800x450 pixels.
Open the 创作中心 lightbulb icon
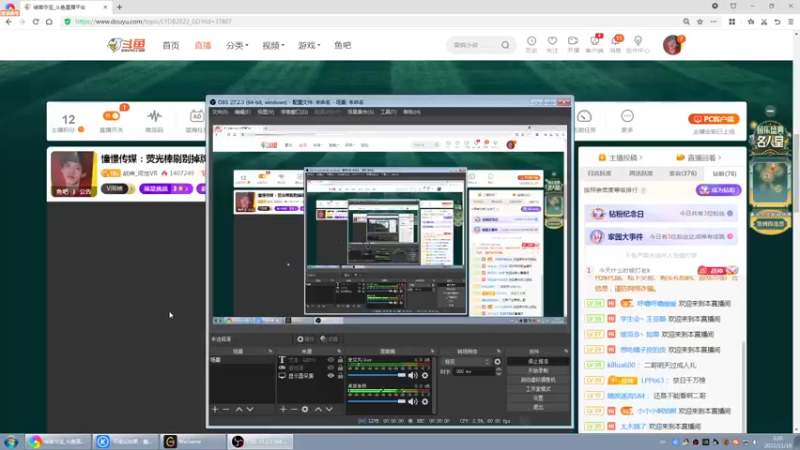(638, 44)
